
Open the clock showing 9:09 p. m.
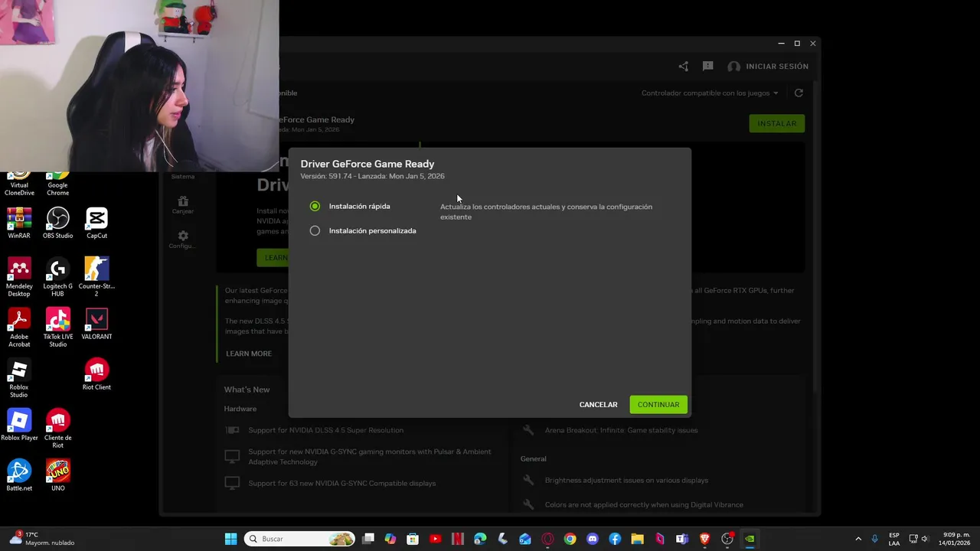tap(955, 539)
